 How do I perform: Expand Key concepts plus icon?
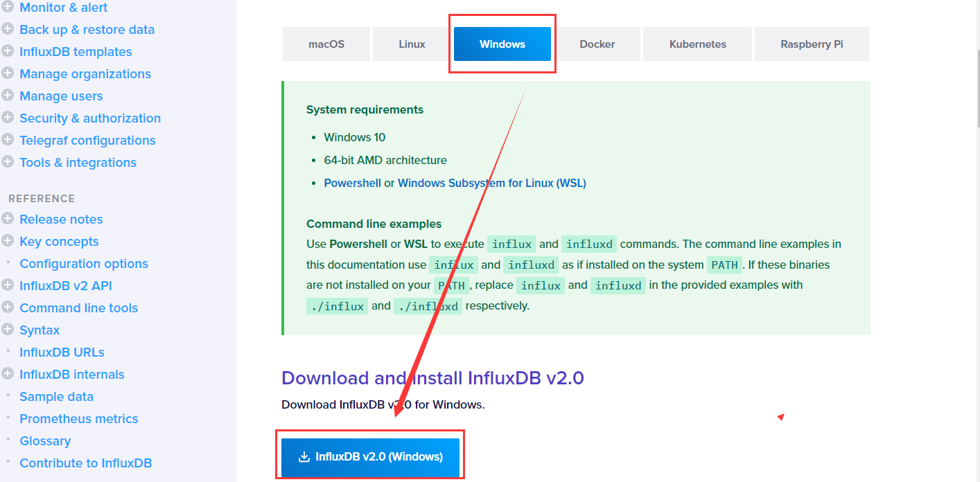(x=8, y=241)
